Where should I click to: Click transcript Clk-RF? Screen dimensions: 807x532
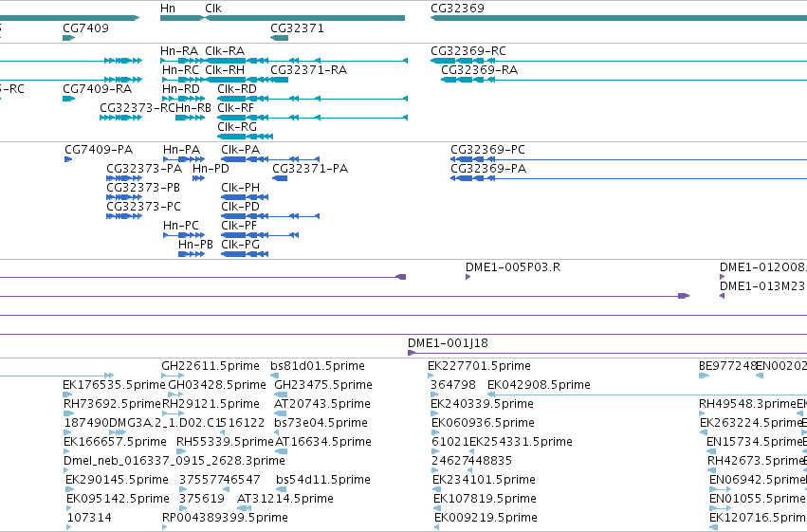coord(236,108)
